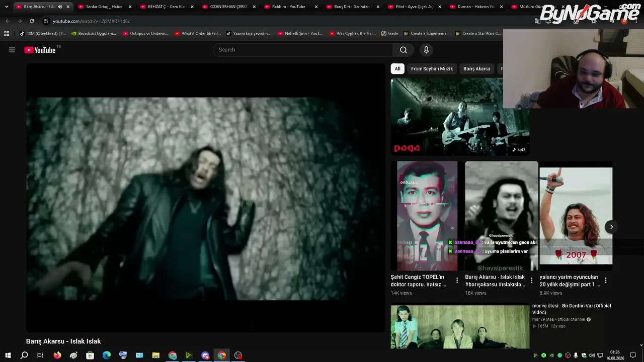The height and width of the screenshot is (362, 644).
Task: Open TSM (@teekfeast) bookmark
Action: tap(42, 34)
